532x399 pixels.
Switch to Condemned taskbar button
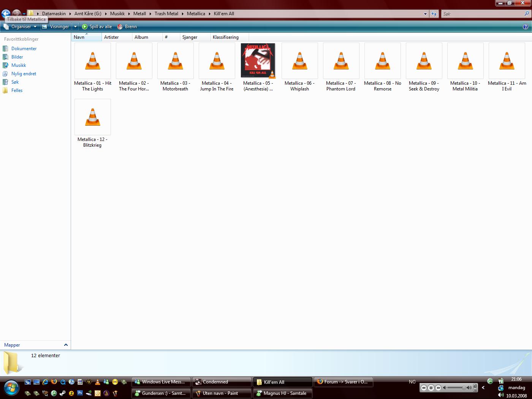point(222,382)
